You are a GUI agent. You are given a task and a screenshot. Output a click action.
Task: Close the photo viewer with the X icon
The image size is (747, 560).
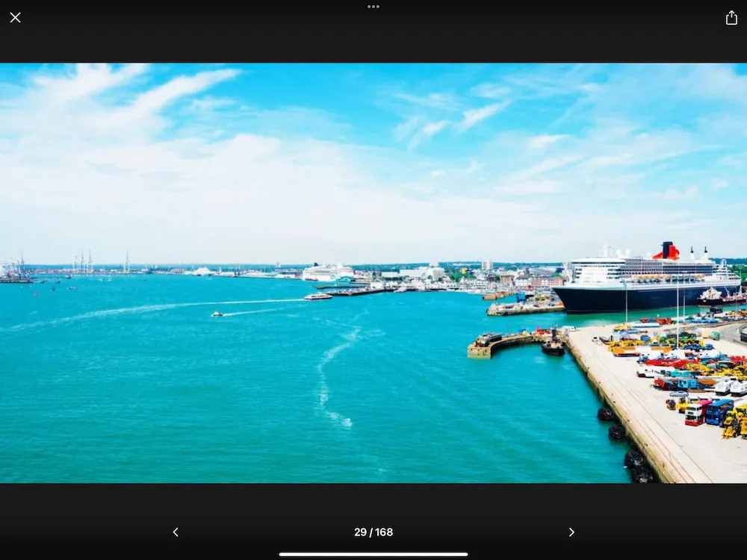(x=15, y=18)
